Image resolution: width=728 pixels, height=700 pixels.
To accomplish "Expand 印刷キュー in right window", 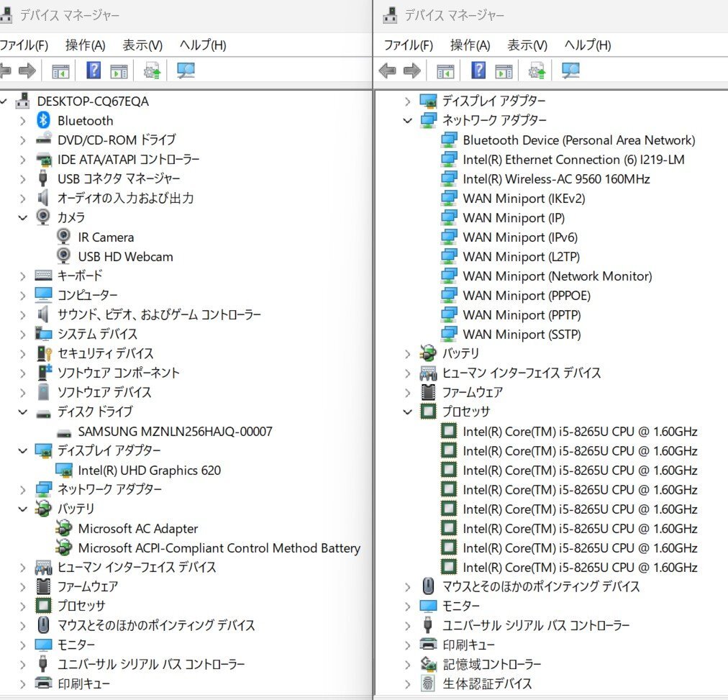I will pos(407,645).
